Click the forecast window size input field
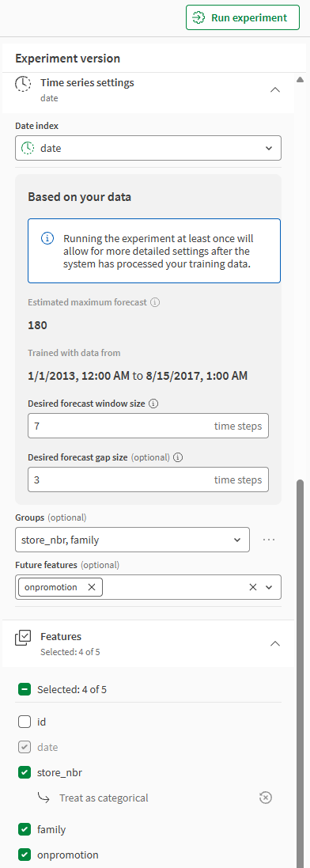This screenshot has height=868, width=310. pyautogui.click(x=149, y=426)
